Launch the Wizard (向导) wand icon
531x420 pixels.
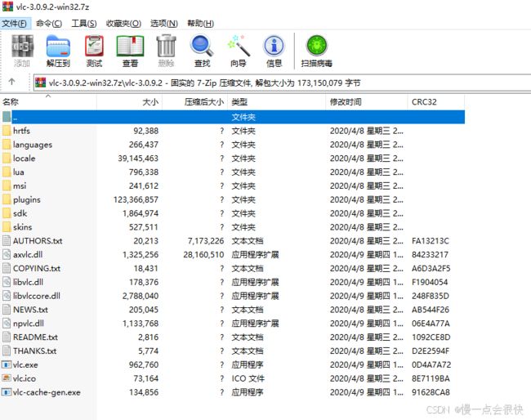[x=239, y=46]
